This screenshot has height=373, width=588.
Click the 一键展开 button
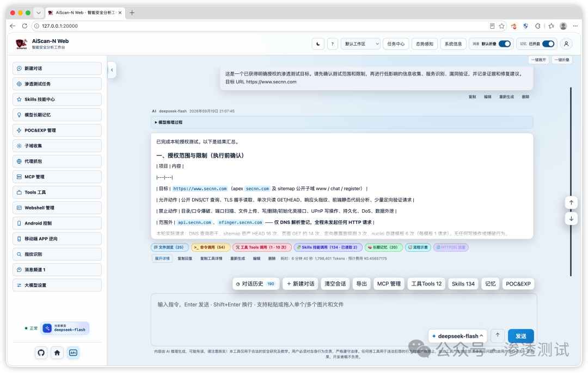click(538, 60)
